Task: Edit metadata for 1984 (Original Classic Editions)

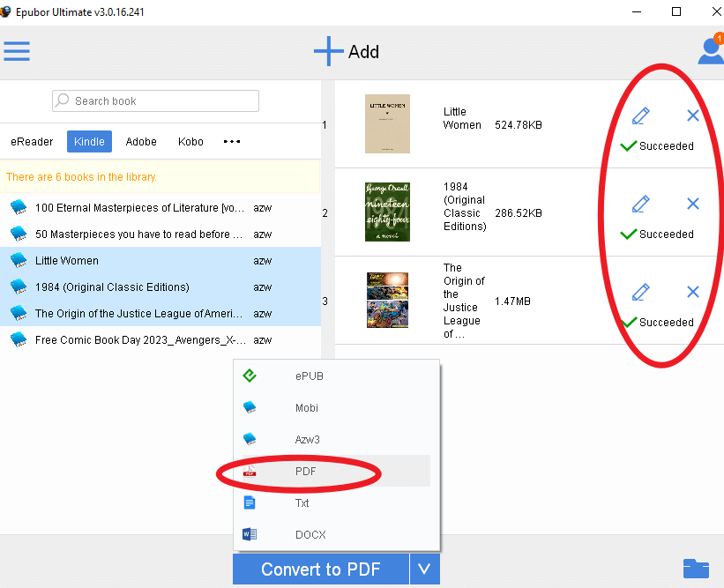Action: [x=640, y=204]
